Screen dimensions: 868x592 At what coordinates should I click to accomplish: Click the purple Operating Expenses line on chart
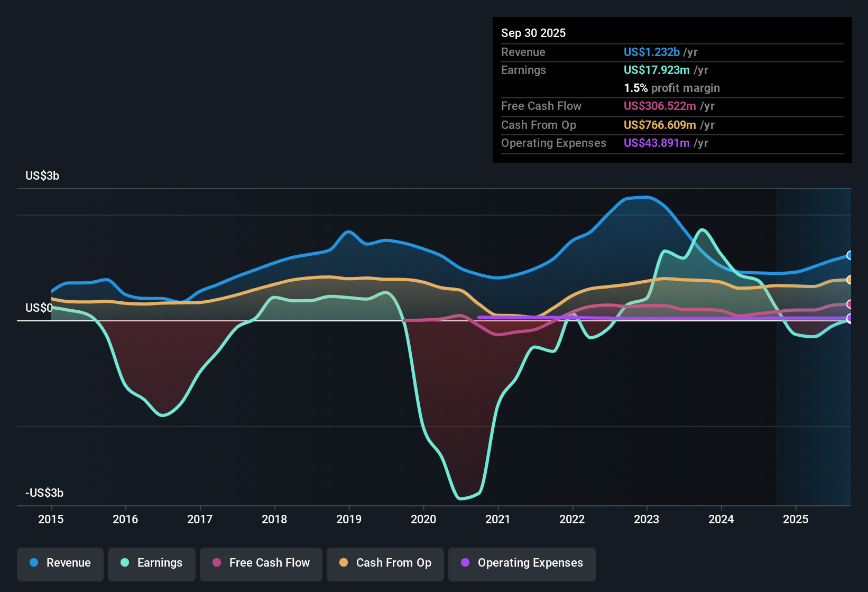661,317
